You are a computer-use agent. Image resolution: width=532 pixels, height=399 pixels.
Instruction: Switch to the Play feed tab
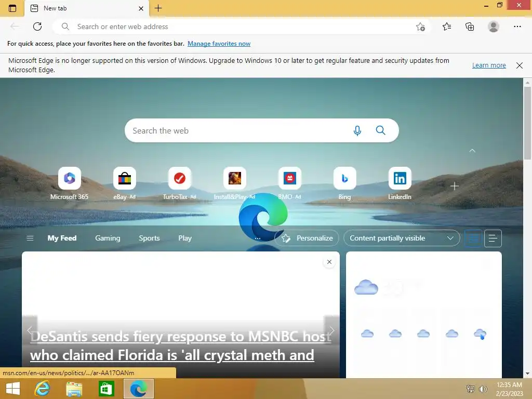coord(185,238)
